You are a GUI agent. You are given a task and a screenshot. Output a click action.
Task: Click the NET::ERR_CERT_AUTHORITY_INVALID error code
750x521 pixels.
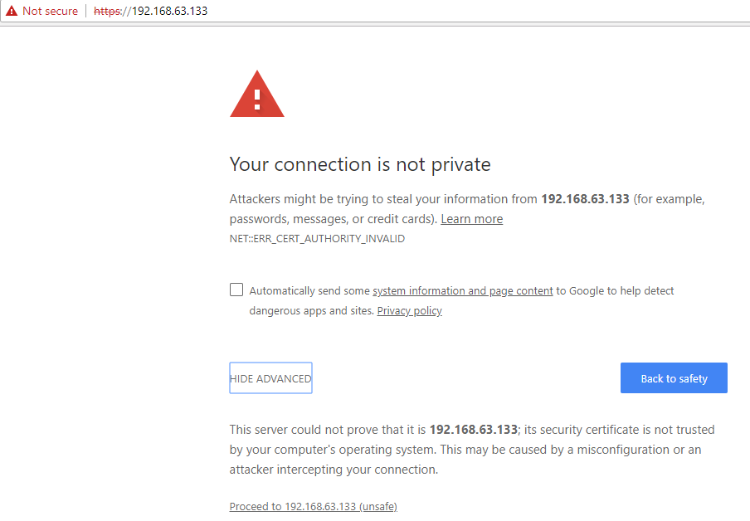[317, 239]
